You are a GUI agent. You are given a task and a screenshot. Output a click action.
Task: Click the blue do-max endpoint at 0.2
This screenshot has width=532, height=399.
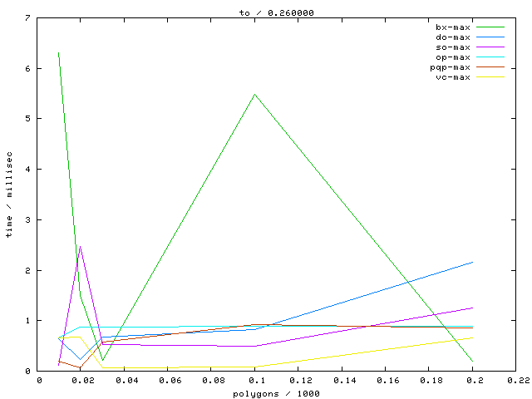(x=472, y=262)
